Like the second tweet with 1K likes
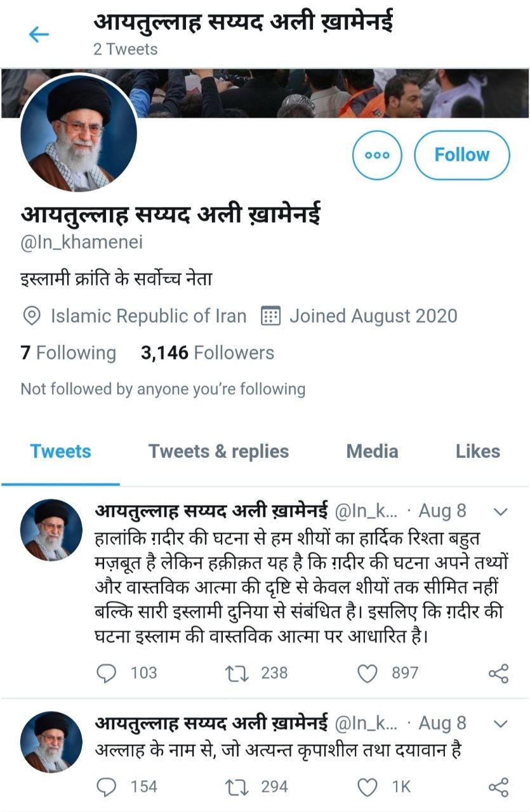This screenshot has height=812, width=530. 368,787
